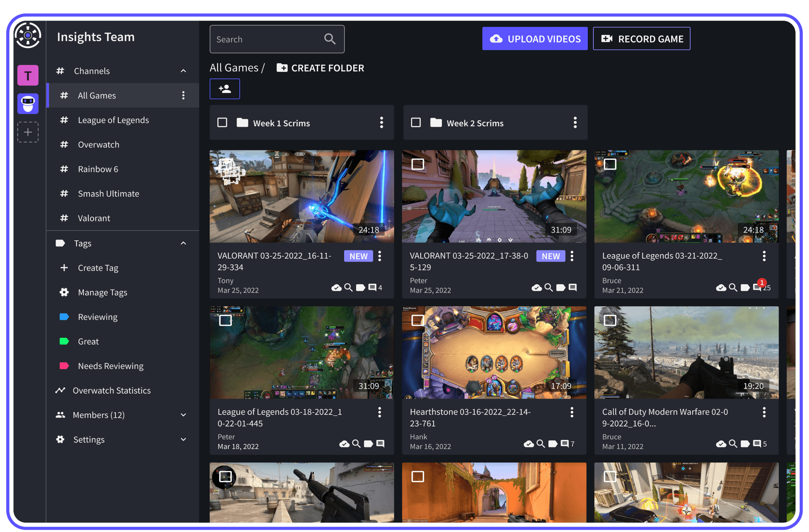
Task: Select the Week 1 Scrims folder checkbox
Action: point(222,122)
